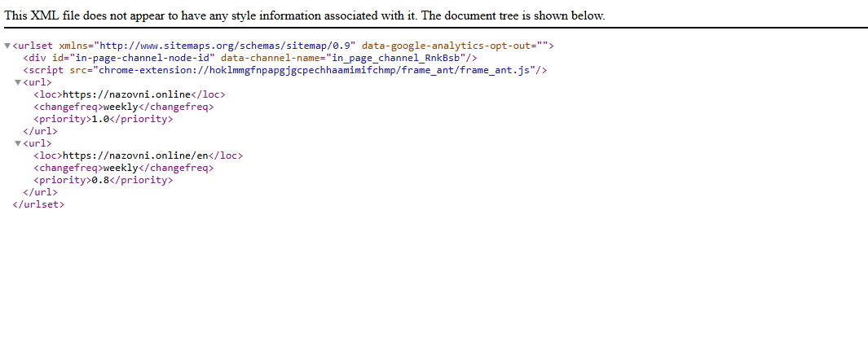Click the closing urlset tag
This screenshot has height=346, width=868.
[38, 204]
